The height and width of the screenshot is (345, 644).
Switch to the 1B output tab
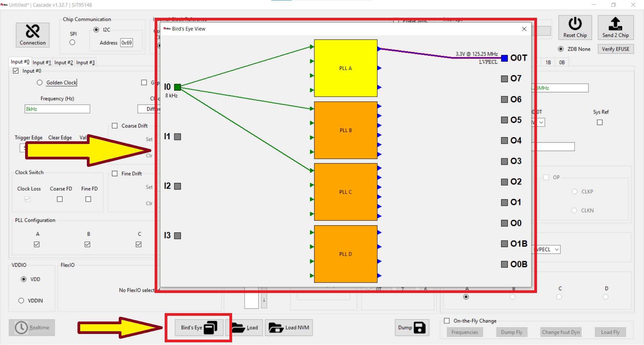tap(548, 62)
